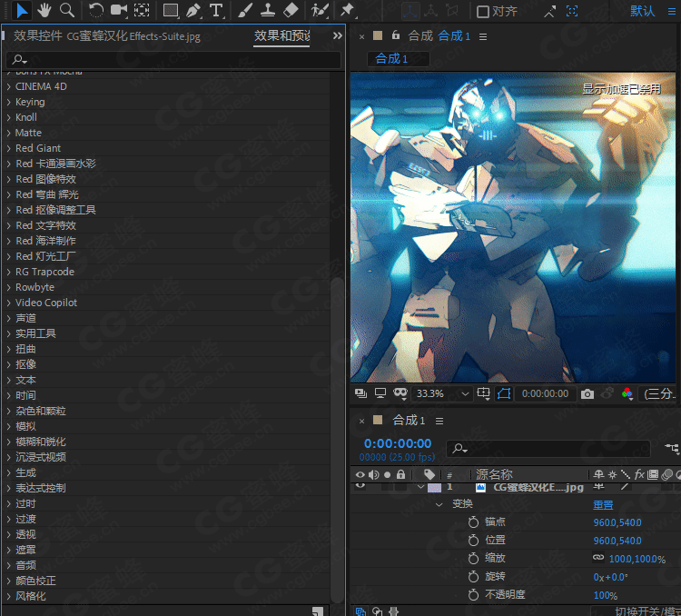Switch to the 效果控件 tab
This screenshot has width=681, height=616.
pyautogui.click(x=107, y=36)
